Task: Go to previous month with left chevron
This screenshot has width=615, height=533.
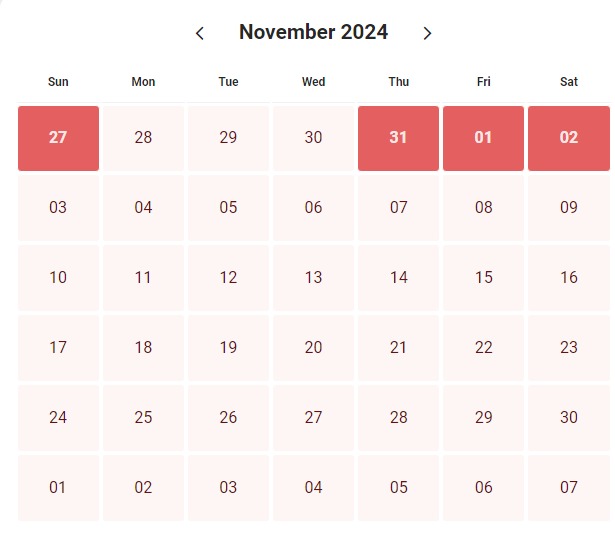Action: (x=200, y=33)
